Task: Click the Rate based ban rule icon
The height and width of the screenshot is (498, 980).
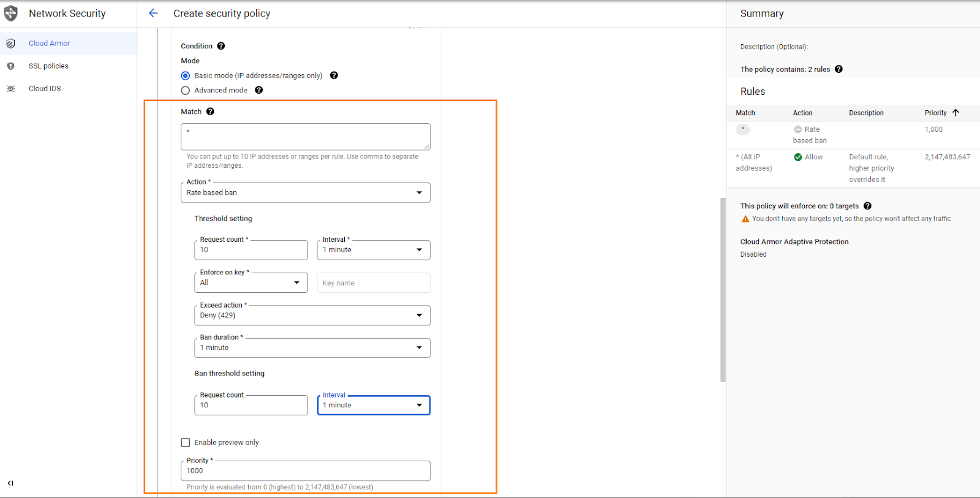Action: pyautogui.click(x=798, y=129)
